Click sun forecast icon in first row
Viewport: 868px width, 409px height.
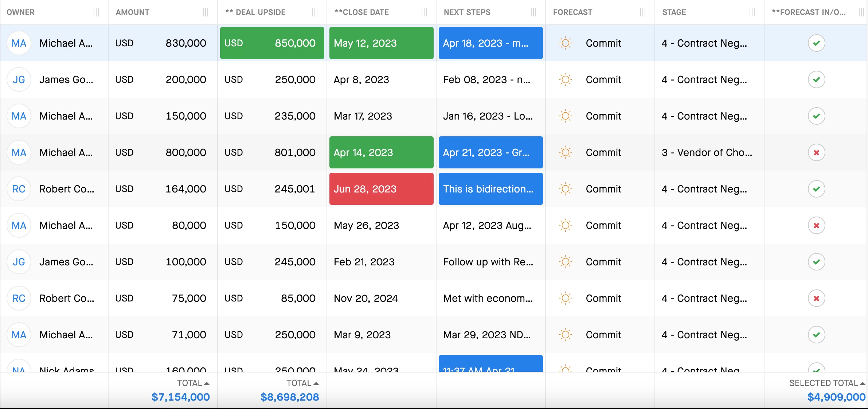tap(565, 43)
